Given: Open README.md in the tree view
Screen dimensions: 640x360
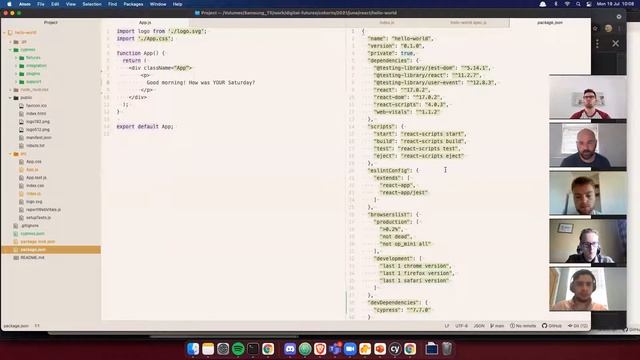Looking at the screenshot, I should 32,258.
